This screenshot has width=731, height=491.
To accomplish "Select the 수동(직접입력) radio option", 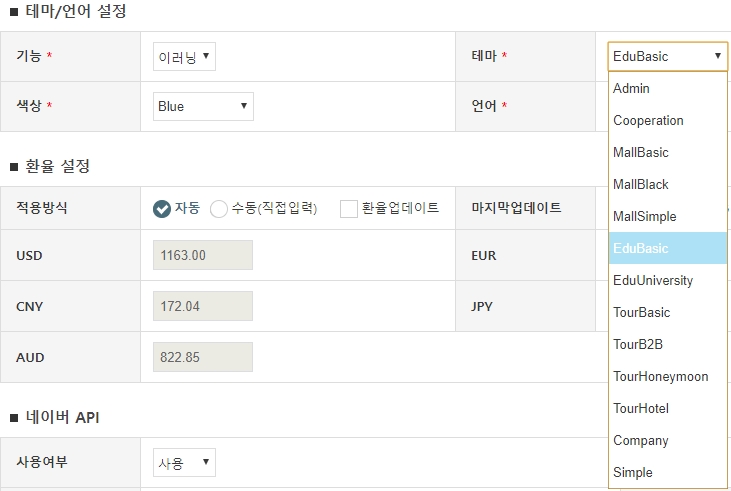I will tap(219, 209).
